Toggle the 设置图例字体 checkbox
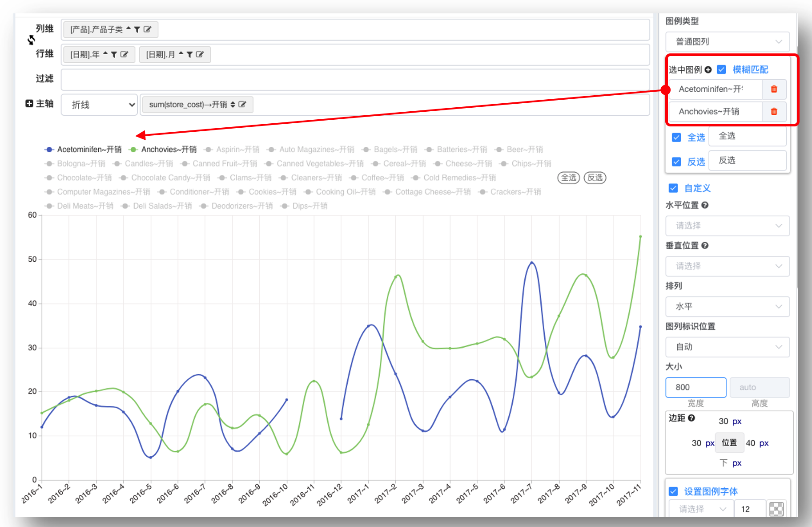Viewport: 812px width, 527px height. click(x=673, y=491)
